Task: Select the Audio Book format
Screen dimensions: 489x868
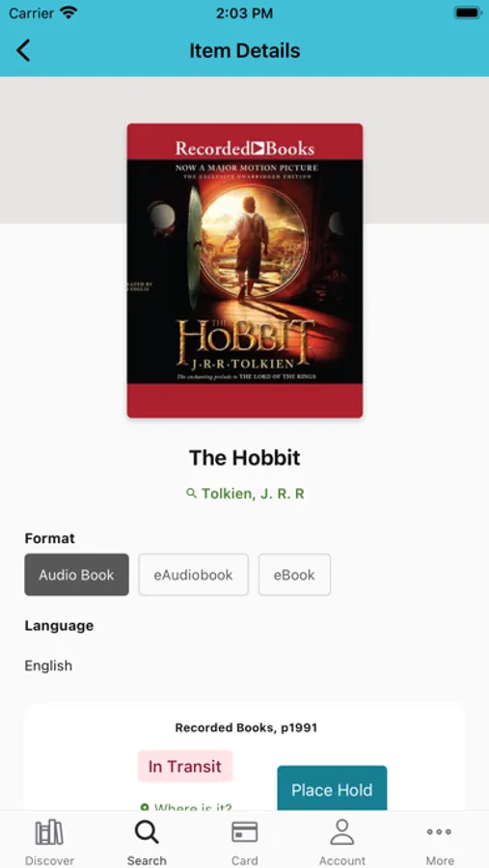Action: 76,575
